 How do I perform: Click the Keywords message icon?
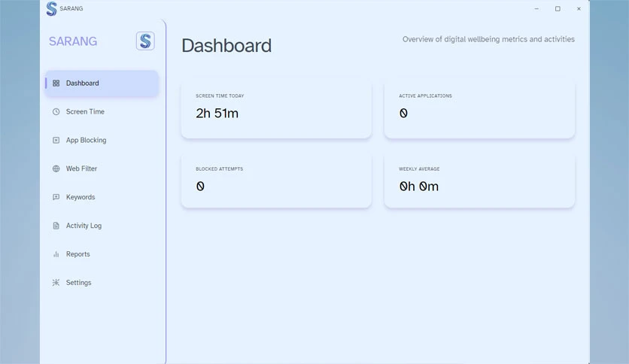(x=56, y=197)
